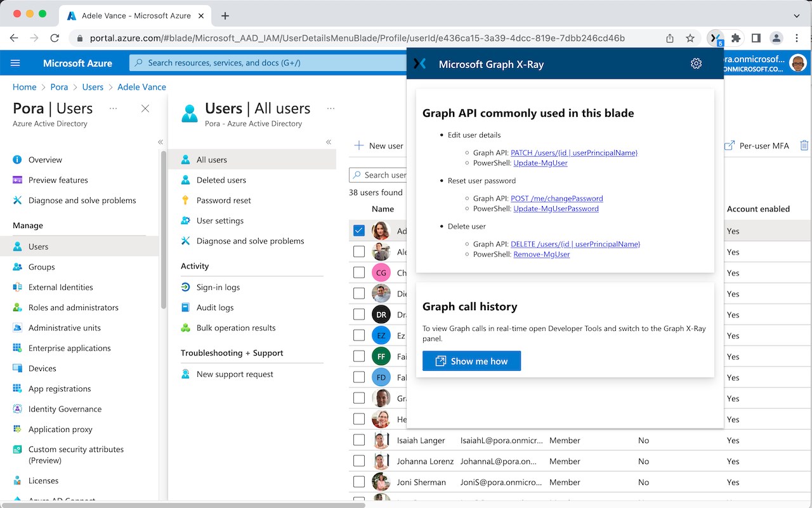This screenshot has height=508, width=812.
Task: Bookmark this page with the star icon
Action: point(690,38)
